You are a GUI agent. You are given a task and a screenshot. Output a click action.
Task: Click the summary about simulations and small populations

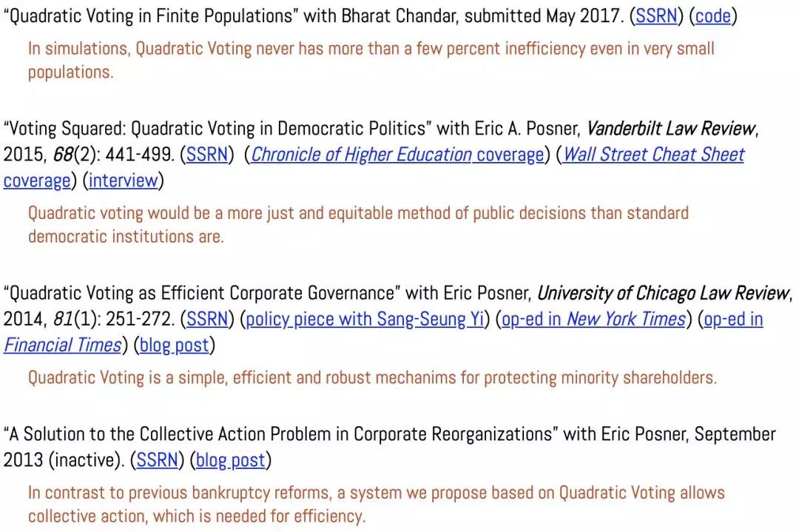click(x=371, y=60)
